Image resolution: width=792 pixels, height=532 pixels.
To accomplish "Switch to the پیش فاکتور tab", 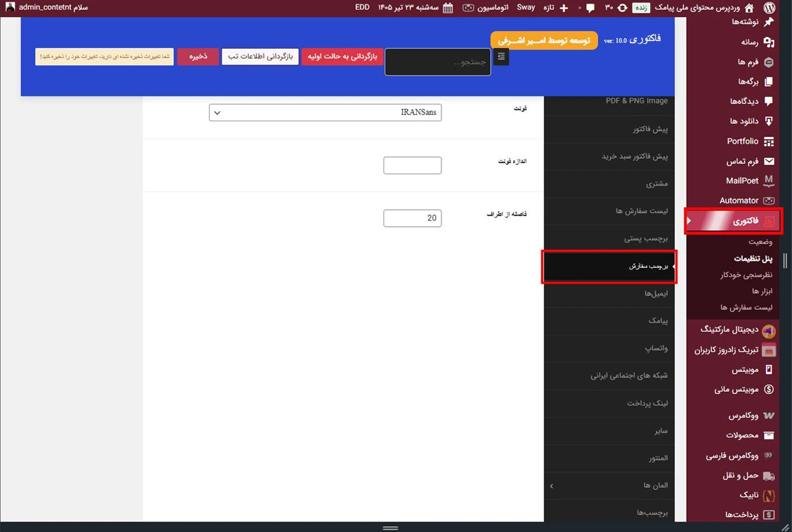I will [x=609, y=129].
